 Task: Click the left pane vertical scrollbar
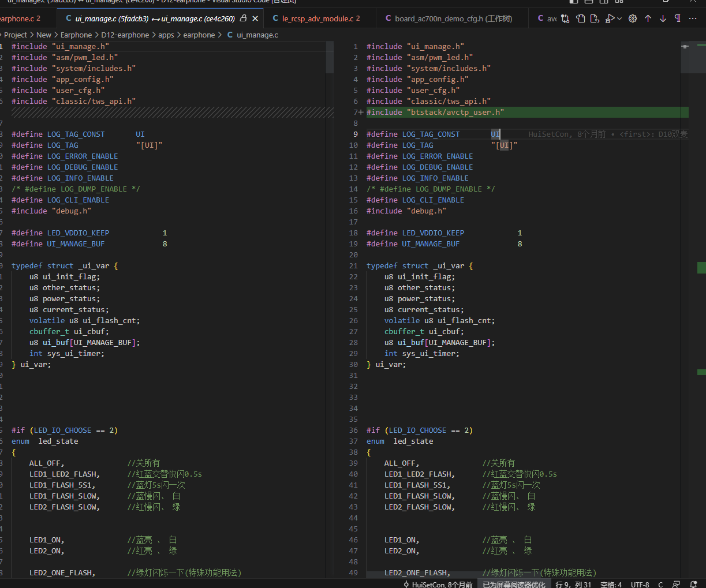tap(330, 57)
